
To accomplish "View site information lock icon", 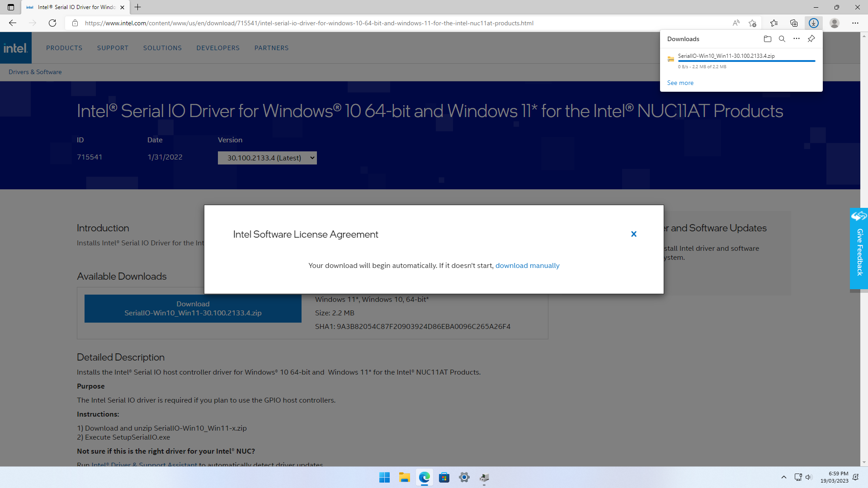I will click(x=75, y=23).
